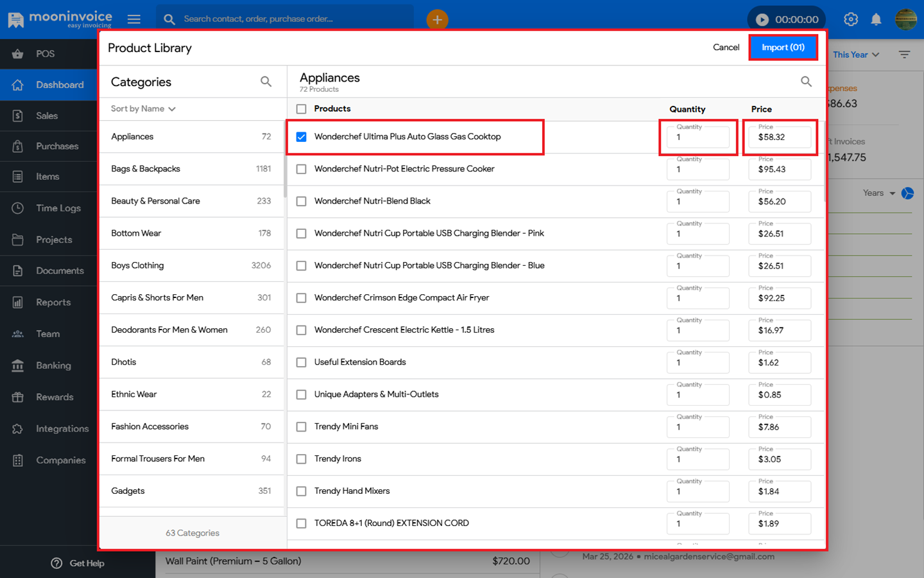924x578 pixels.
Task: Open the notifications bell
Action: 876,19
